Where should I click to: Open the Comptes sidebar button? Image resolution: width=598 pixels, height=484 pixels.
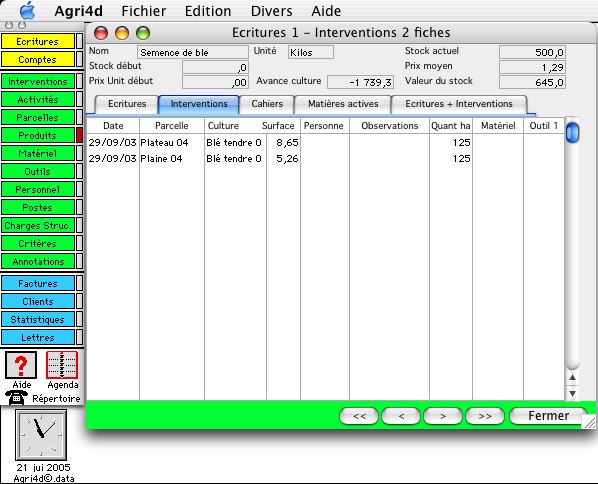[x=37, y=59]
